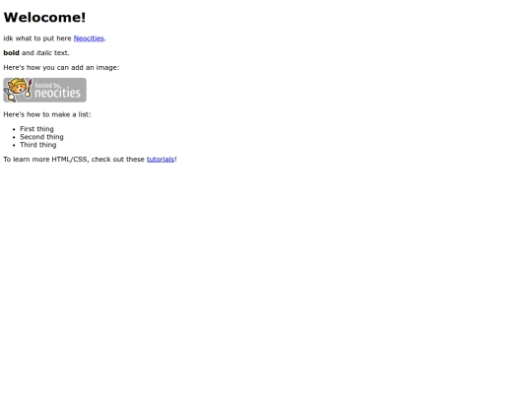Open the Neocities link
This screenshot has height=399, width=532.
89,38
